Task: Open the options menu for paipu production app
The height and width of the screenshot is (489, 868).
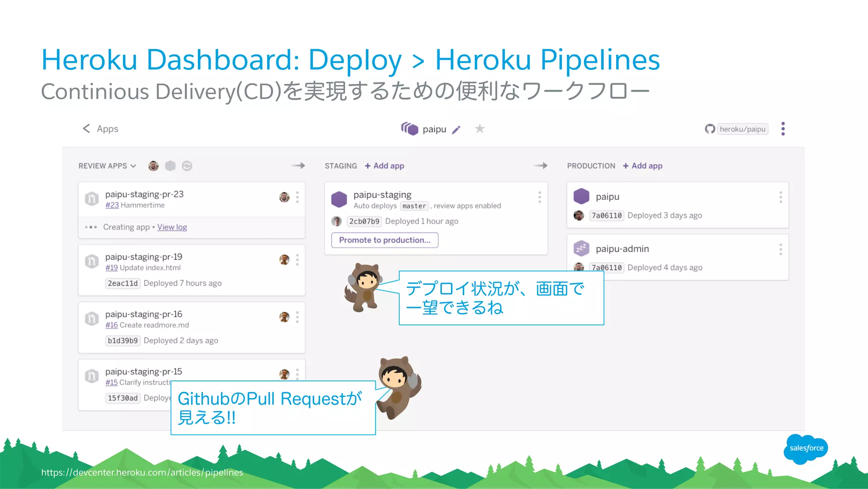Action: pos(780,197)
